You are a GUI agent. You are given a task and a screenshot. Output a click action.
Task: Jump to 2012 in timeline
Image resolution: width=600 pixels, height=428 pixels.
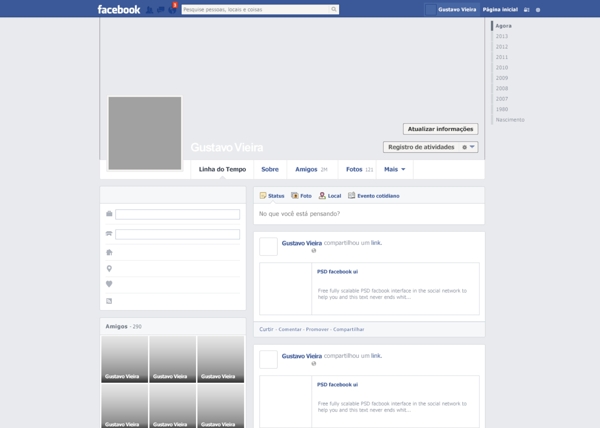point(502,47)
